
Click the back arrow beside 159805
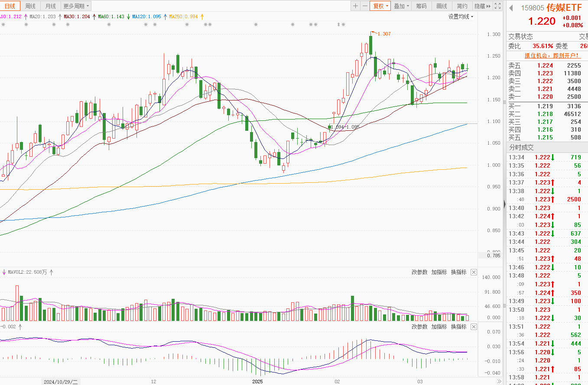point(511,8)
